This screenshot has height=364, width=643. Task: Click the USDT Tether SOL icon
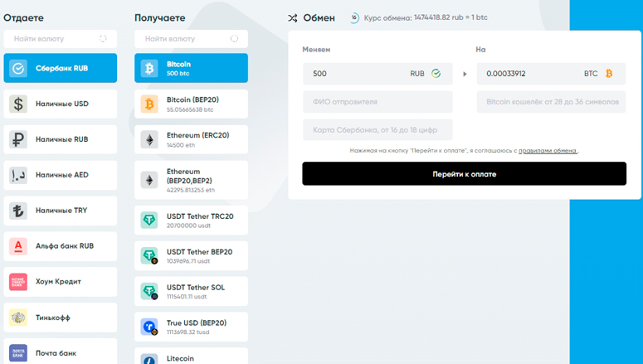[149, 291]
